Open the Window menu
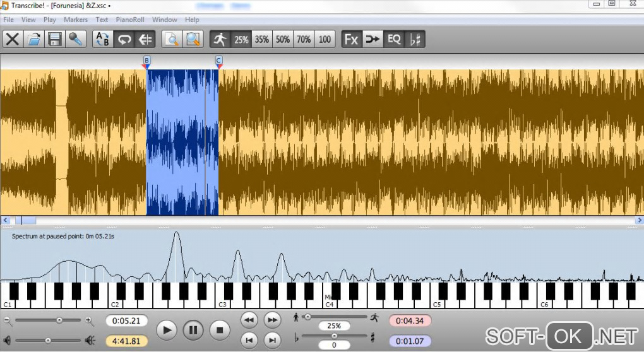The image size is (644, 352). tap(164, 20)
